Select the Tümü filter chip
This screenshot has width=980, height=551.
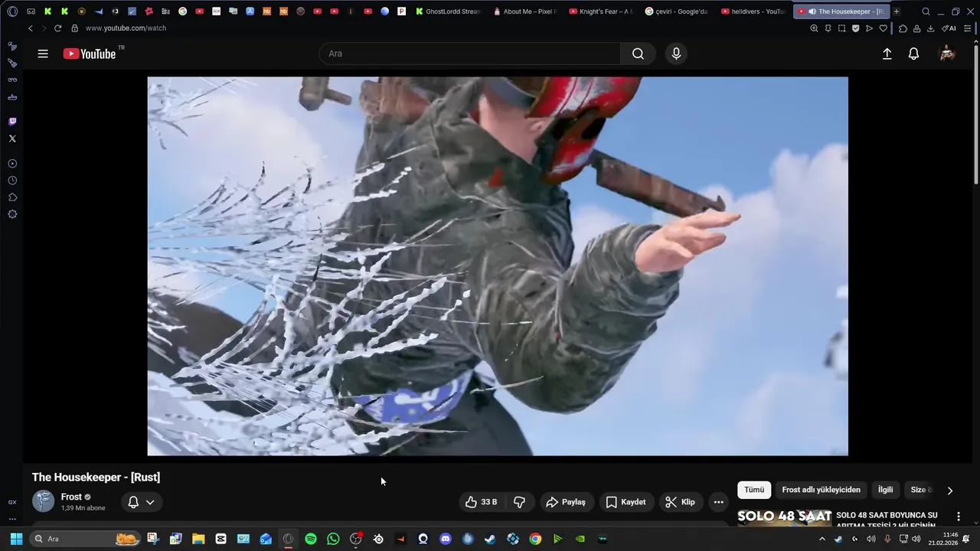pos(754,490)
